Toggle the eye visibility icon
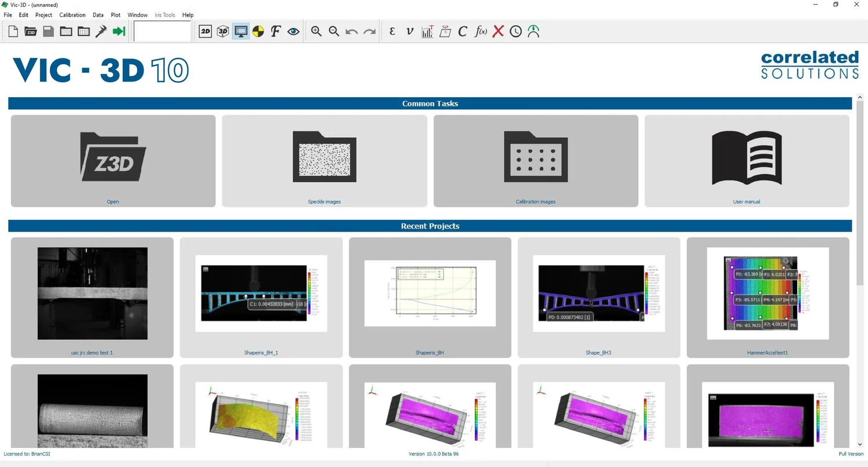Screen dimensions: 868x467 (x=293, y=31)
